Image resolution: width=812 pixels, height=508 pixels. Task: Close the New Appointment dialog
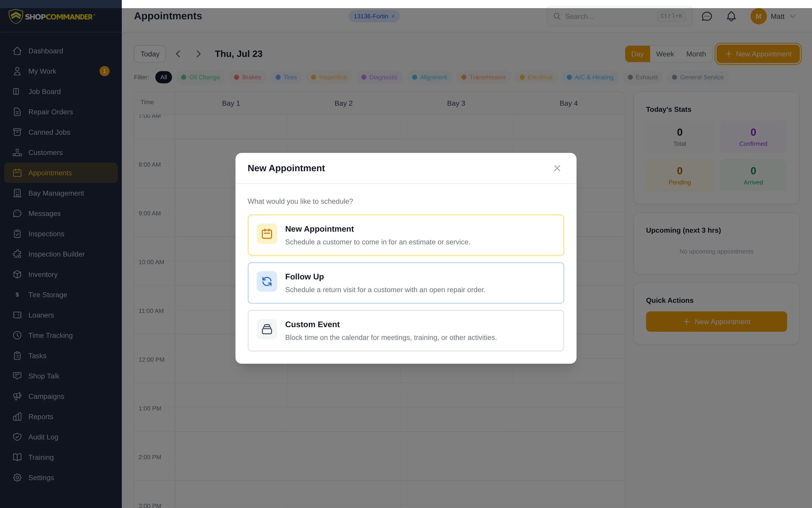coord(557,168)
